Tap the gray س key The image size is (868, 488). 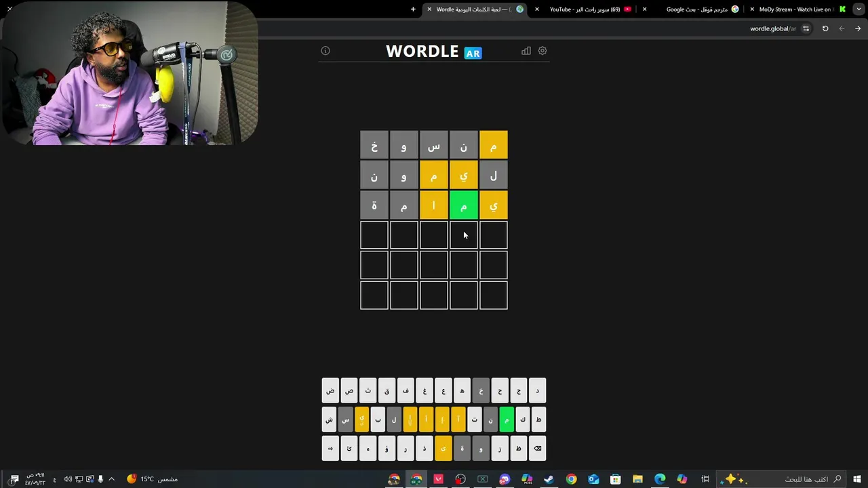point(345,420)
